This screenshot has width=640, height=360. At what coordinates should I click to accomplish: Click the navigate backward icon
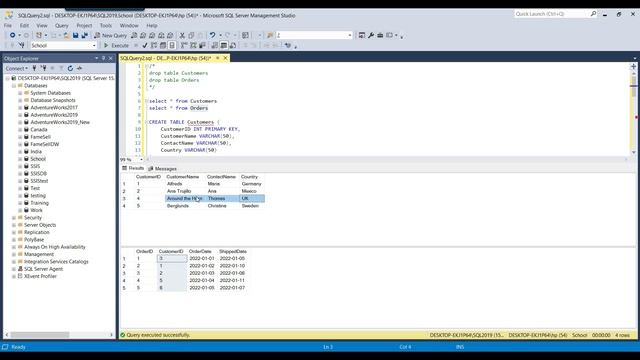click(x=13, y=36)
